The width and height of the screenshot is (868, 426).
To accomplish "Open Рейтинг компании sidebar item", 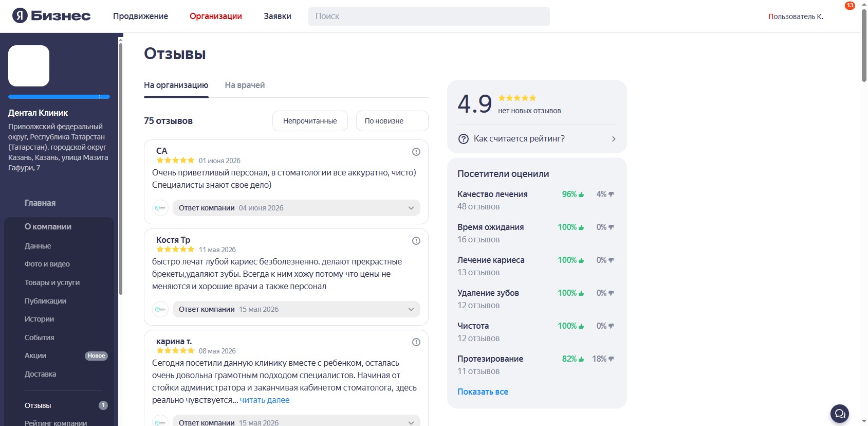I will pos(56,423).
